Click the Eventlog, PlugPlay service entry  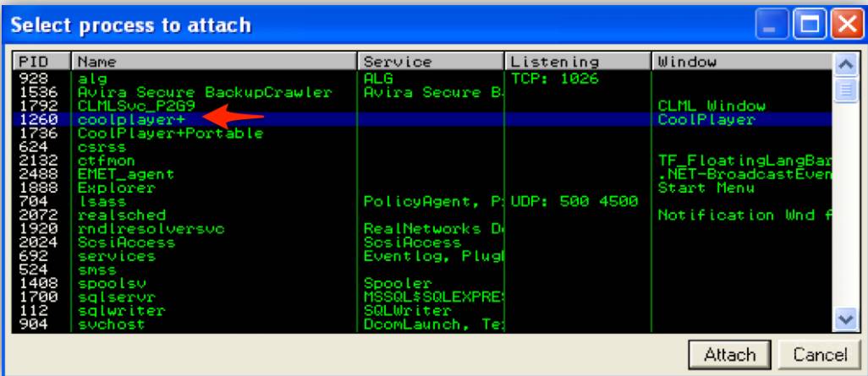433,257
